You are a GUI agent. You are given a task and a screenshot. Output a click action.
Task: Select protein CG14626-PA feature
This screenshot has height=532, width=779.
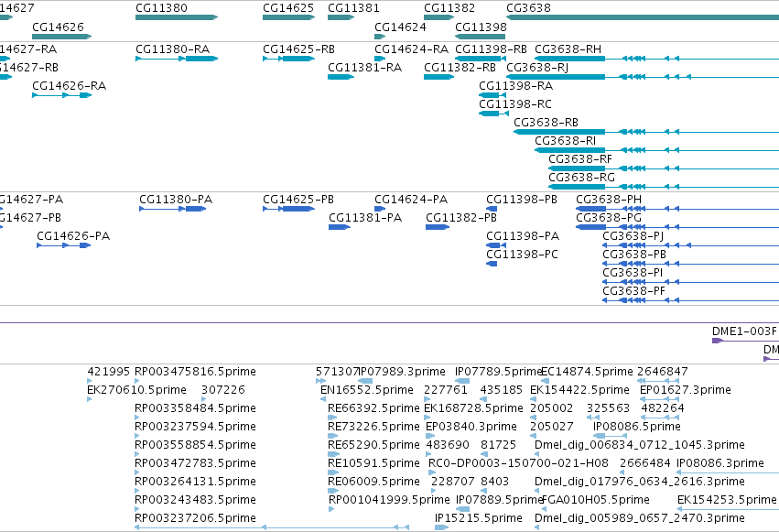(x=63, y=245)
